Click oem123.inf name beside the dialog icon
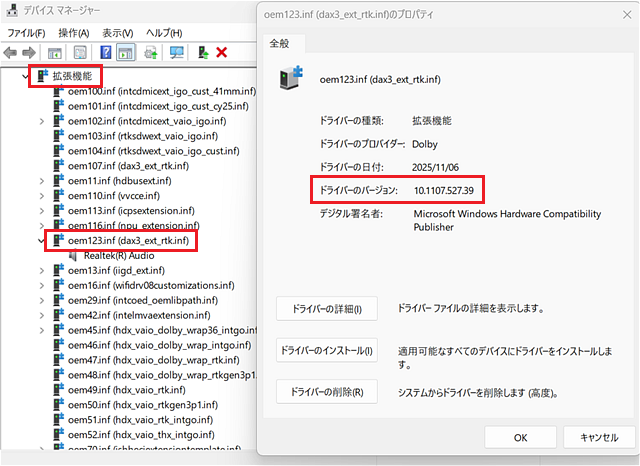Viewport: 640px width, 466px height. (380, 79)
